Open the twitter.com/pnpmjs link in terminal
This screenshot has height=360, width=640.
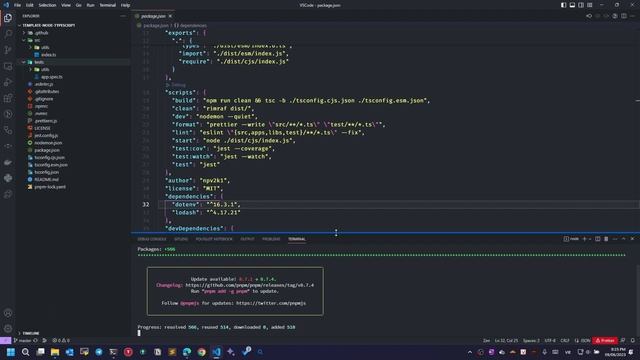click(271, 303)
